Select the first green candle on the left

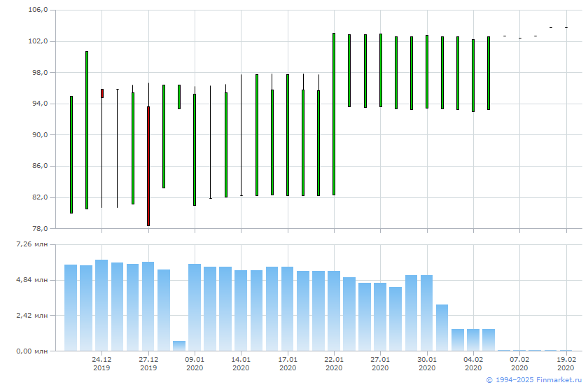(x=71, y=154)
